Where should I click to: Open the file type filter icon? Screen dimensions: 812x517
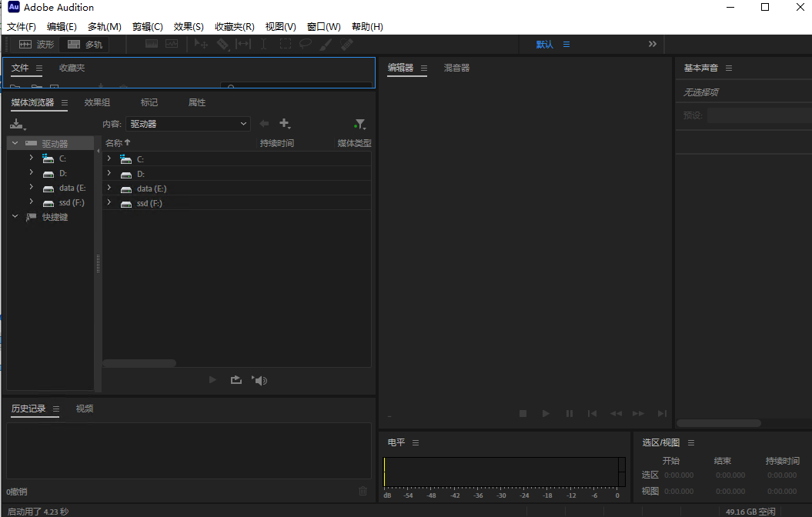coord(360,124)
